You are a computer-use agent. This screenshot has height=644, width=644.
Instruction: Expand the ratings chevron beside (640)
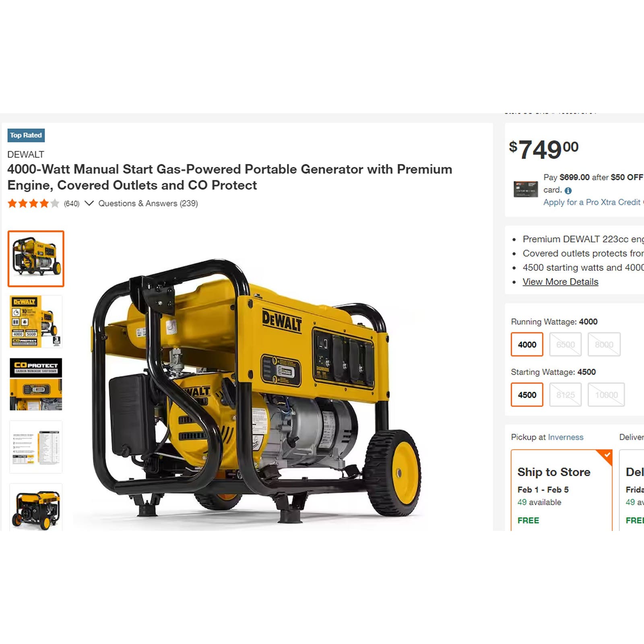pos(89,203)
